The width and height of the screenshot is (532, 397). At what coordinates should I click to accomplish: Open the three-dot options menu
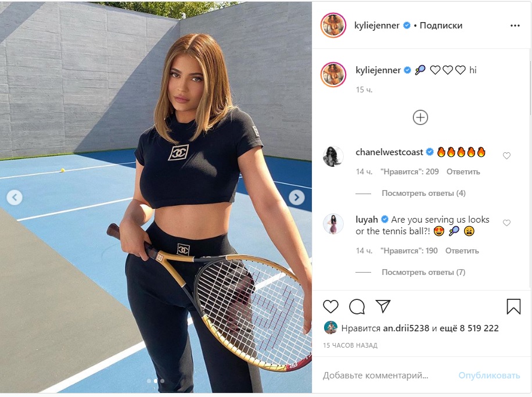pyautogui.click(x=515, y=26)
